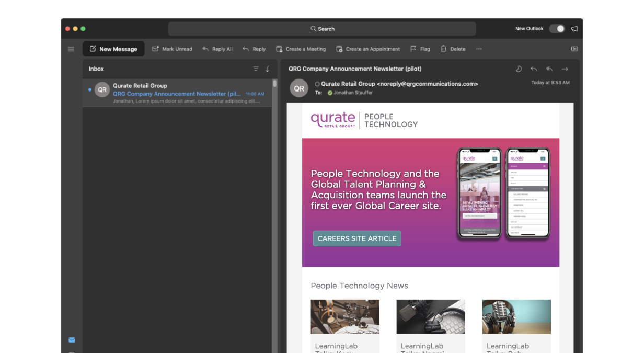Click the forward arrow in message header
Viewport: 644px width, 353px height.
pyautogui.click(x=565, y=69)
